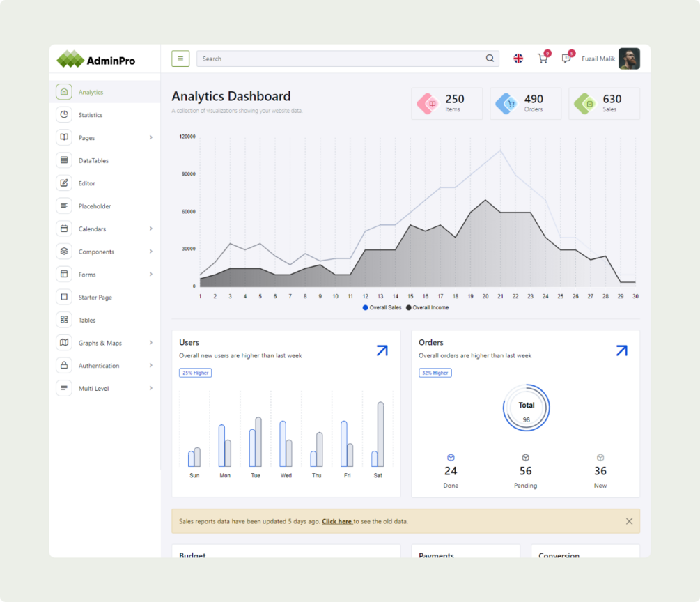Click the Pending cube icon
The height and width of the screenshot is (602, 700).
[x=525, y=457]
